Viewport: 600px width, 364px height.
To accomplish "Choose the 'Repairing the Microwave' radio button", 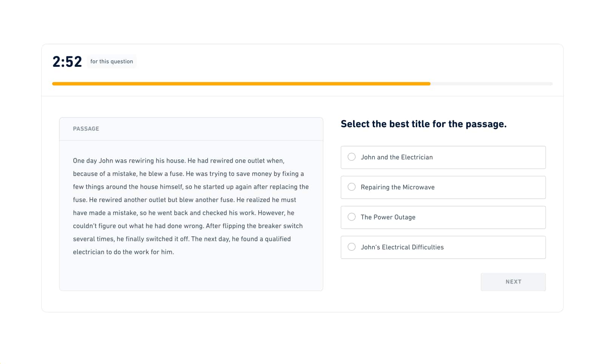I will (x=352, y=187).
